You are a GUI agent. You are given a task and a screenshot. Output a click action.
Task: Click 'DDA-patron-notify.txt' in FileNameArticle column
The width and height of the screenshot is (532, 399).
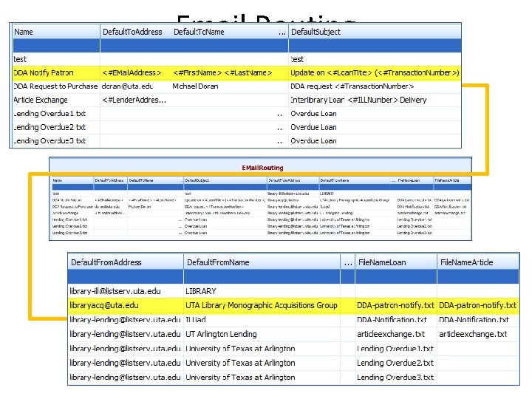click(x=478, y=305)
